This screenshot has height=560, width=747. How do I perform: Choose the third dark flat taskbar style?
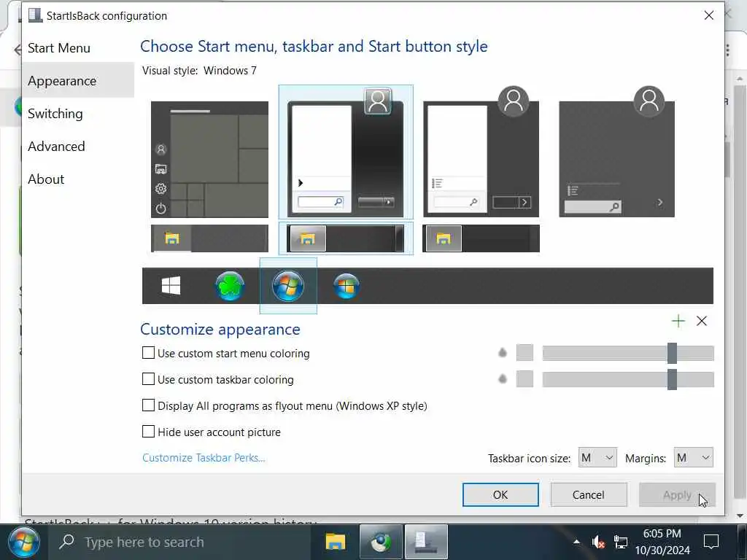point(481,238)
